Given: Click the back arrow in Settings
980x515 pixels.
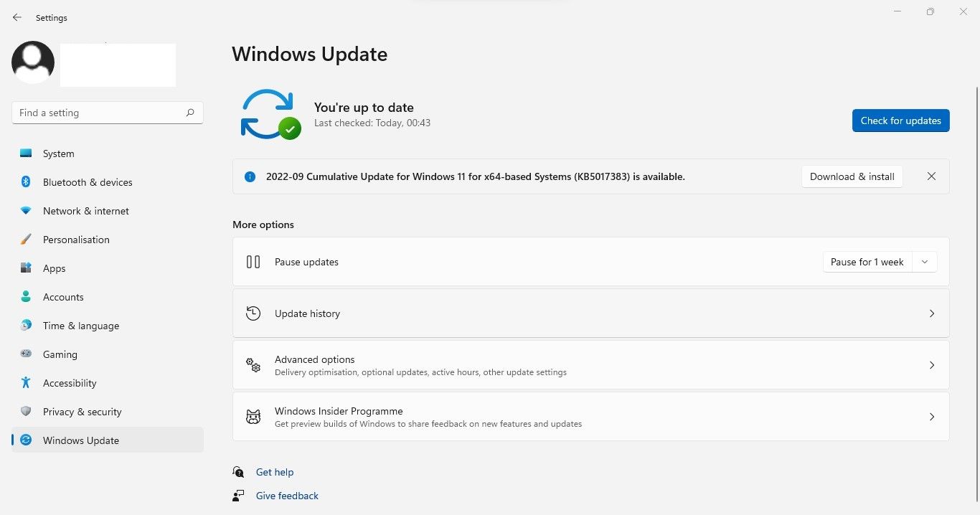Looking at the screenshot, I should pos(17,17).
